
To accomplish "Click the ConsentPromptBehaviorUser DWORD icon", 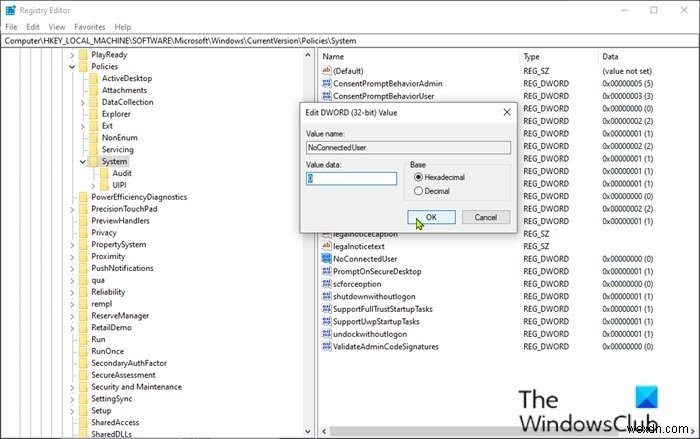I will pyautogui.click(x=326, y=96).
